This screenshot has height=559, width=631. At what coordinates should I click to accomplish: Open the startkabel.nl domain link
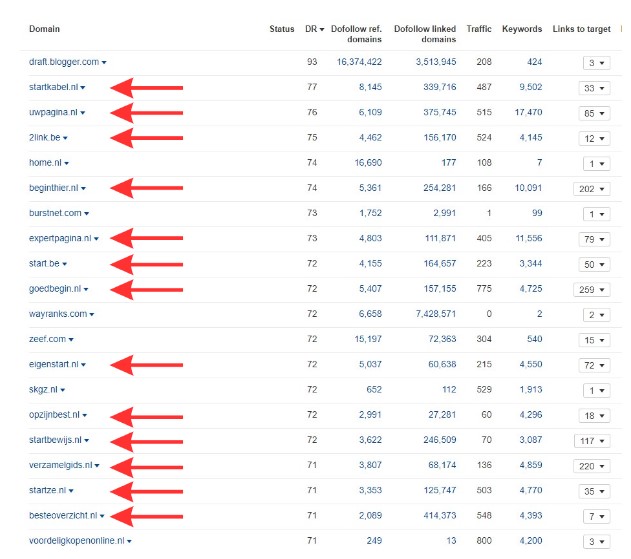pyautogui.click(x=54, y=87)
